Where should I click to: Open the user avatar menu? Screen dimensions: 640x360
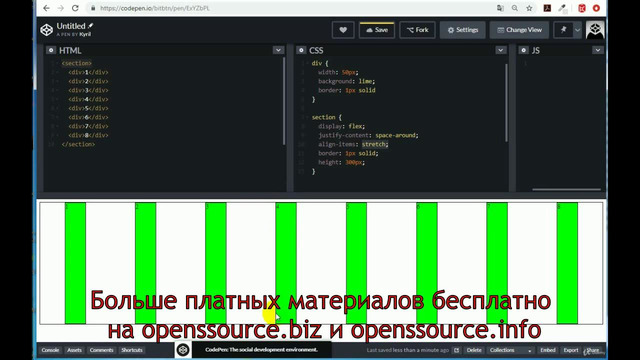click(595, 30)
